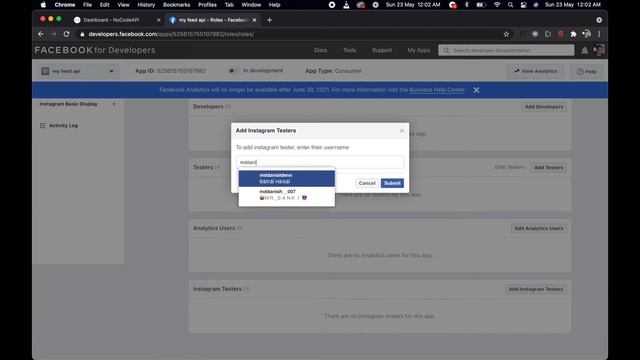Open the Profiles menu
The height and width of the screenshot is (360, 640).
point(207,5)
